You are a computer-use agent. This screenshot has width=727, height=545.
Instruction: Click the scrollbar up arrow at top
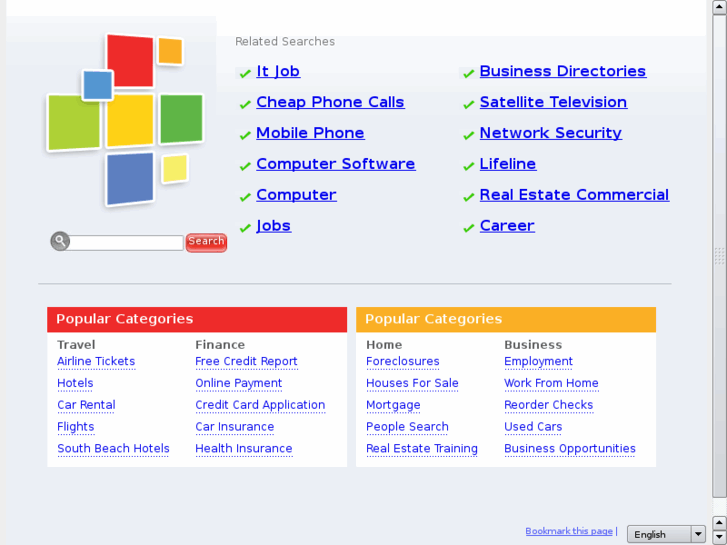click(x=719, y=8)
